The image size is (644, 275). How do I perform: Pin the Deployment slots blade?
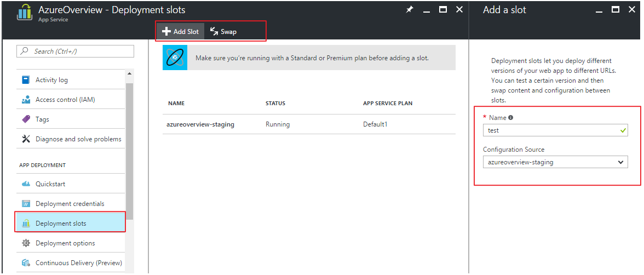pyautogui.click(x=410, y=9)
